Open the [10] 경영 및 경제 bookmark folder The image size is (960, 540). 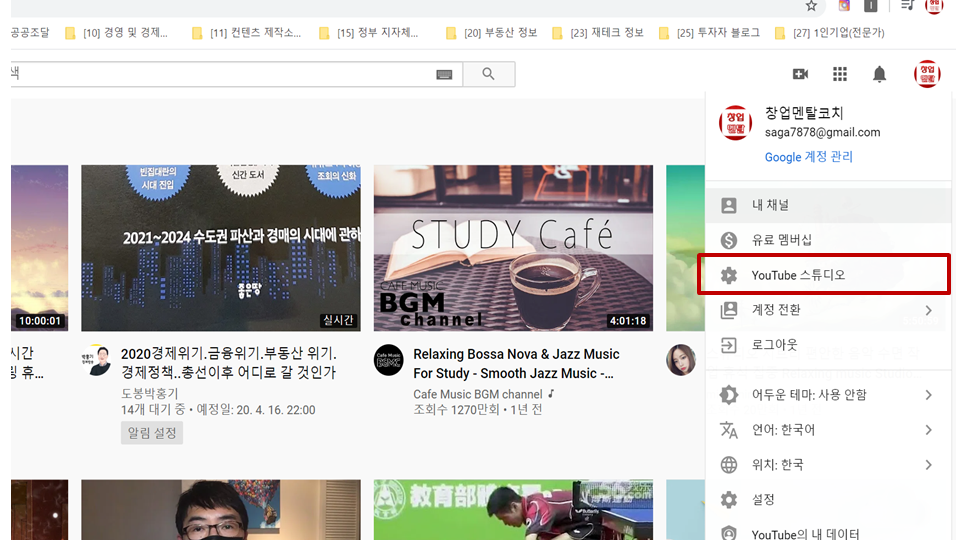pos(116,33)
